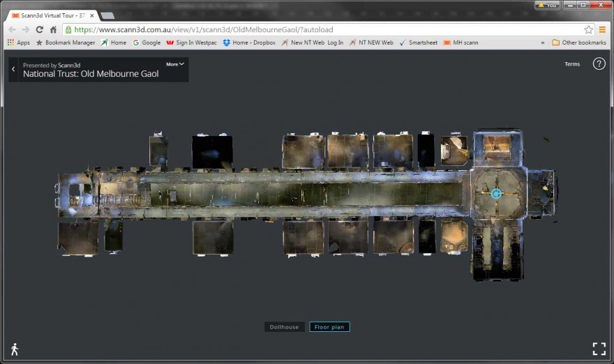This screenshot has height=364, width=614.
Task: Click the URL address bar
Action: click(x=321, y=30)
